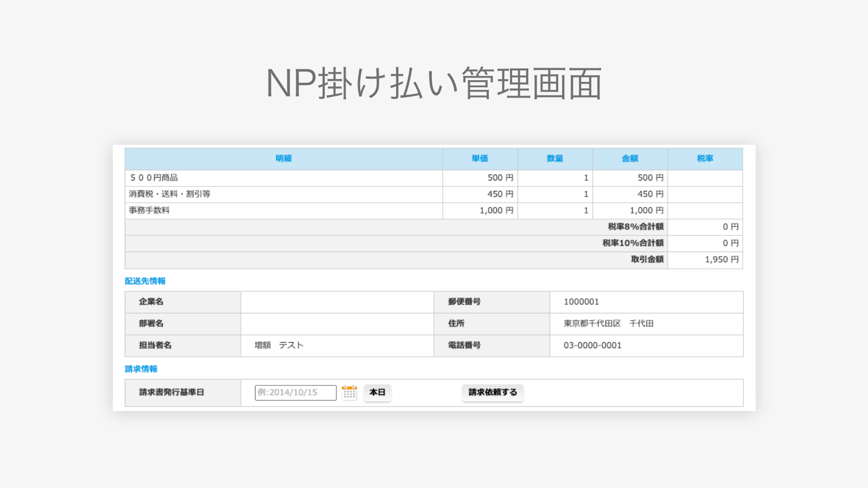Select the 消費税・送料・割引等 row text
The height and width of the screenshot is (488, 868).
coord(170,194)
